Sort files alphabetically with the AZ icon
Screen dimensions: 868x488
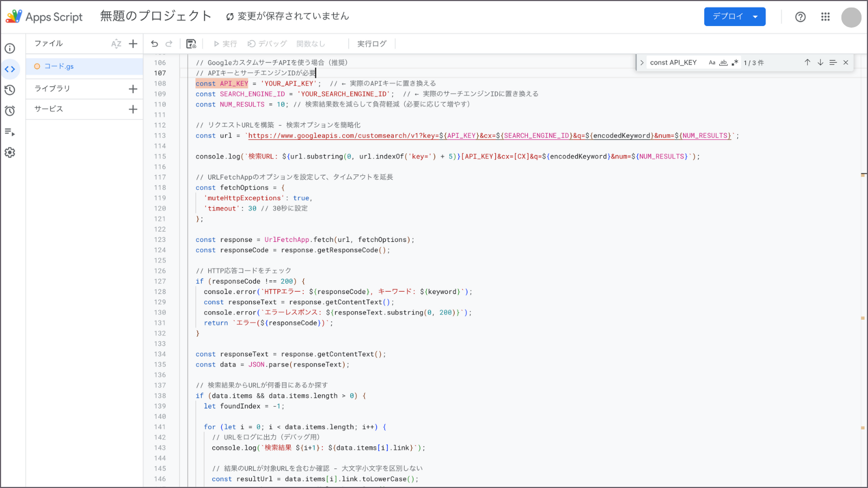pyautogui.click(x=116, y=44)
